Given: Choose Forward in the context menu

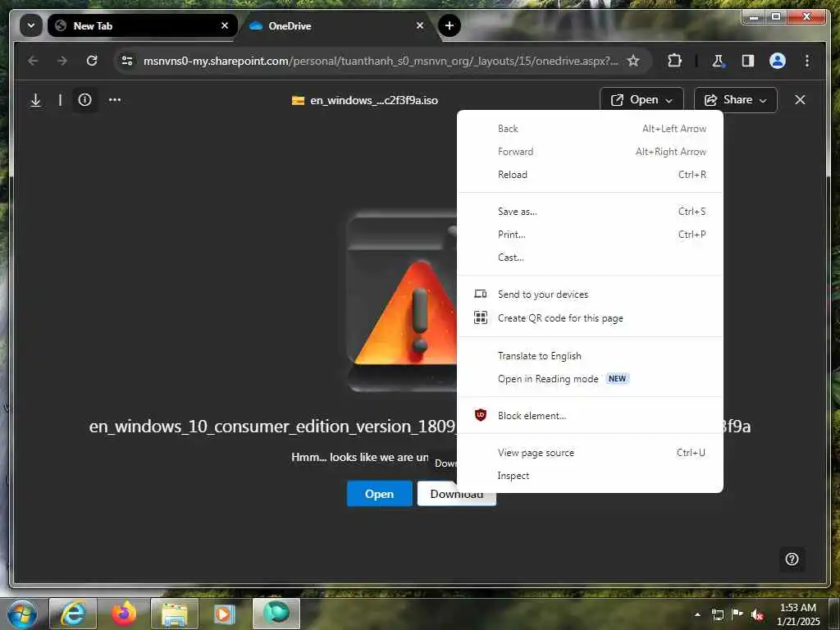Looking at the screenshot, I should click(590, 152).
